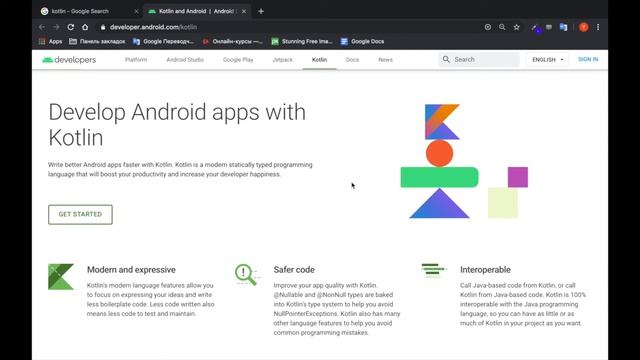This screenshot has width=640, height=360.
Task: Open the Google Docs bookmark
Action: tap(362, 41)
